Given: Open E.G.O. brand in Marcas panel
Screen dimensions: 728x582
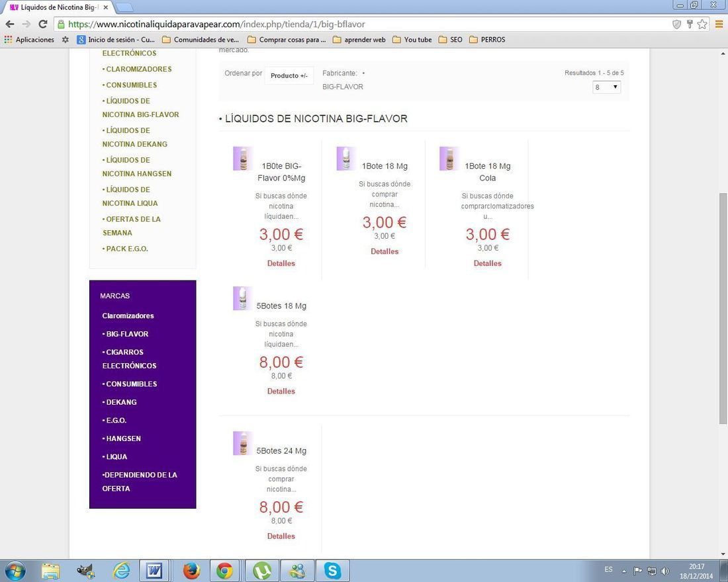Looking at the screenshot, I should click(114, 421).
